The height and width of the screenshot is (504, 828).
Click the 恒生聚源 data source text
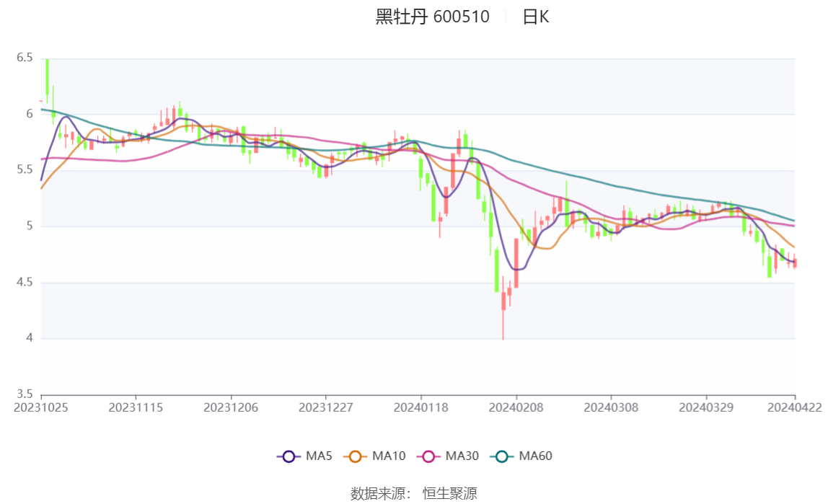point(449,493)
